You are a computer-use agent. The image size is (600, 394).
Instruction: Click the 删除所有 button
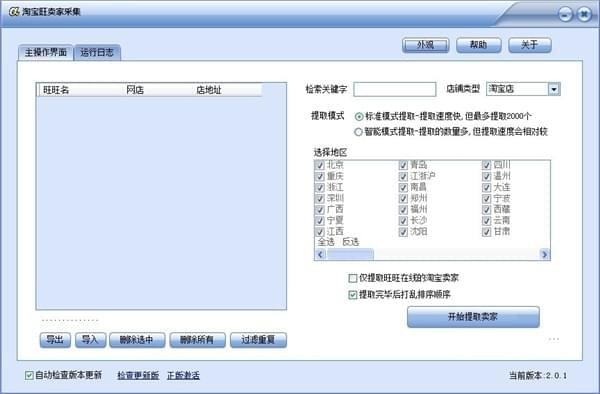pyautogui.click(x=197, y=340)
